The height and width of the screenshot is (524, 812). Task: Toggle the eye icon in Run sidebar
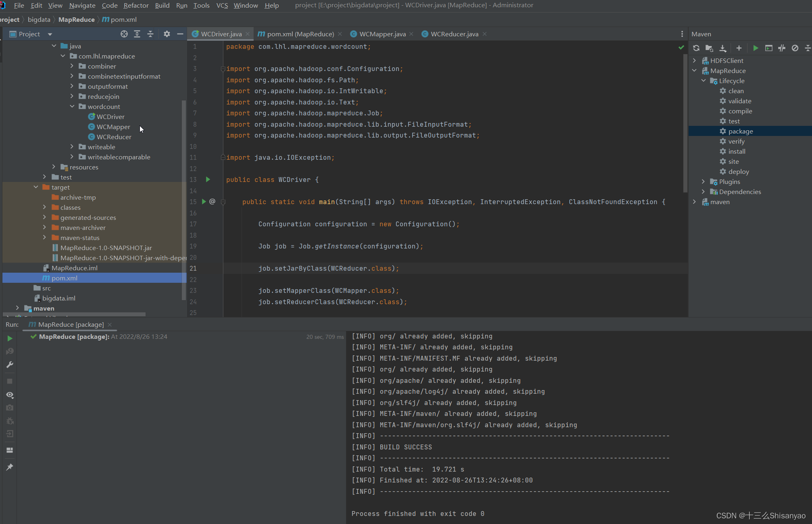[10, 395]
